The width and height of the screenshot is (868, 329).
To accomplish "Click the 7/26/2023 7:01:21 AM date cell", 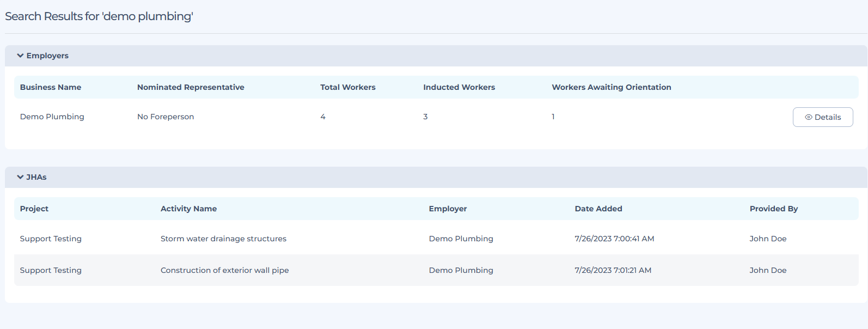I will pyautogui.click(x=613, y=270).
